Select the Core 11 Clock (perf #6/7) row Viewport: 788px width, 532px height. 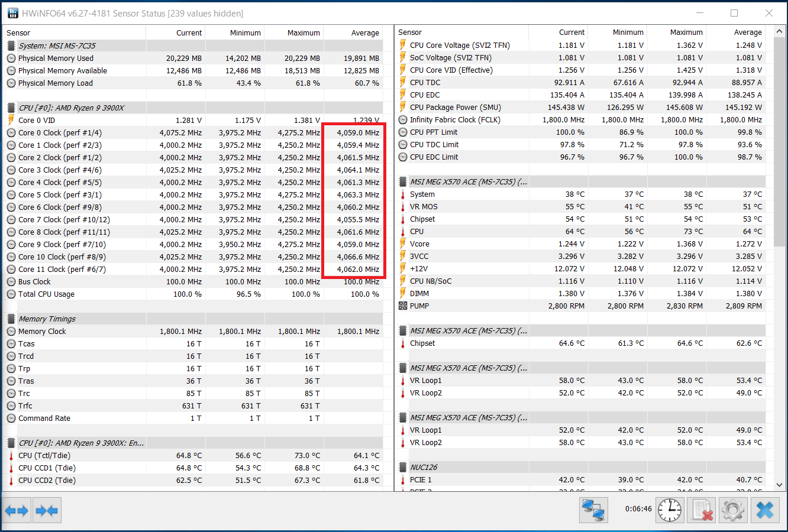[x=193, y=269]
